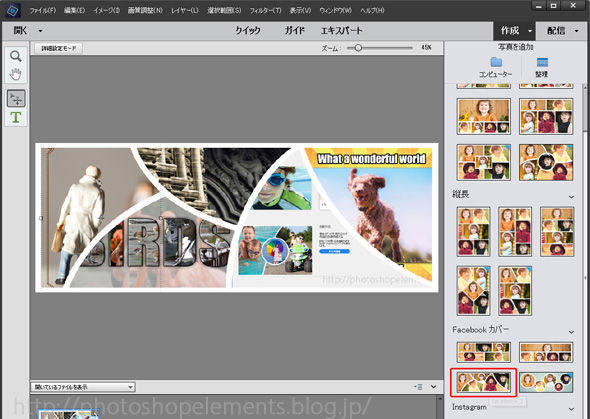Screen dimensions: 590x419
Task: Select the highlighted curved Facebook cover layout
Action: (484, 383)
